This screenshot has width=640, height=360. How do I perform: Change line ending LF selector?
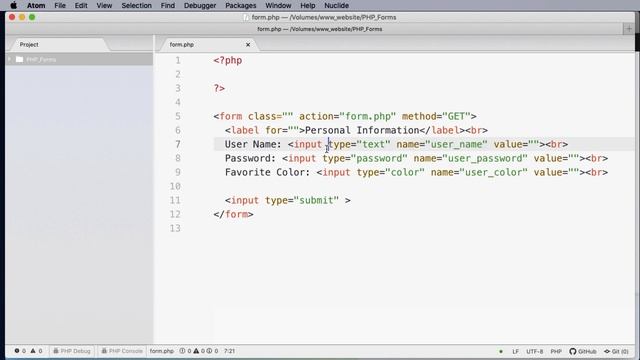click(516, 351)
